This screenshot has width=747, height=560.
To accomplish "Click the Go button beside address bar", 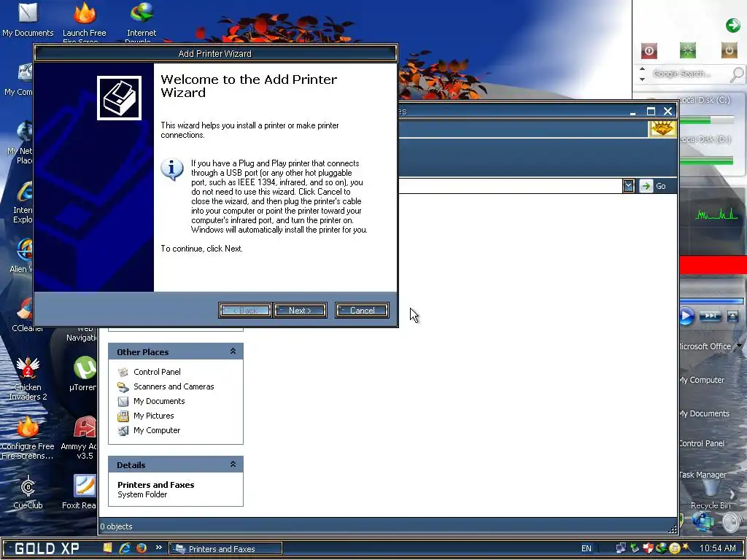I will [653, 186].
